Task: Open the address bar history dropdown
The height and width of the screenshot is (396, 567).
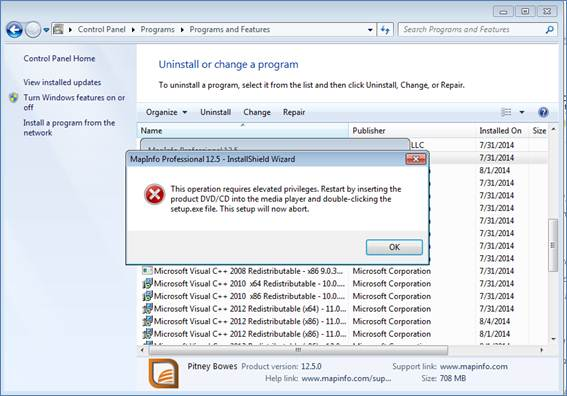Action: point(370,30)
